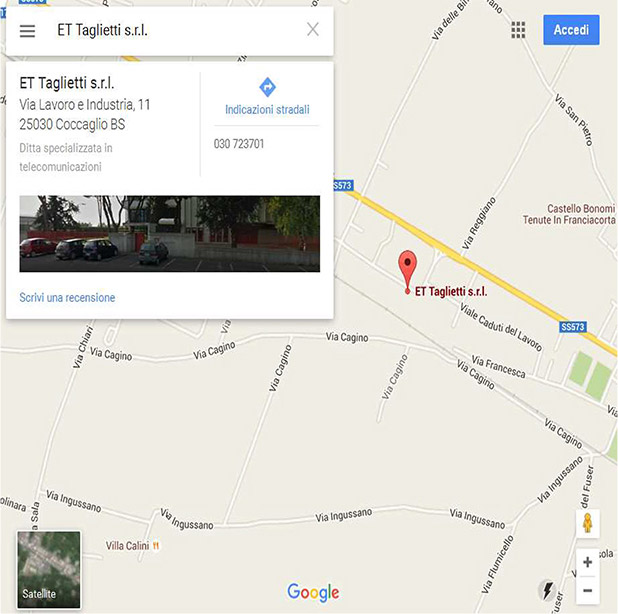Screen dimensions: 618x614
Task: Open the Google apps grid icon
Action: tap(518, 30)
